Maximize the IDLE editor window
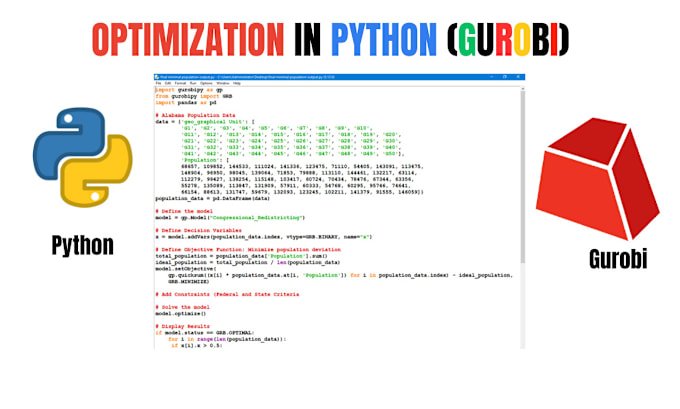 [x=504, y=77]
